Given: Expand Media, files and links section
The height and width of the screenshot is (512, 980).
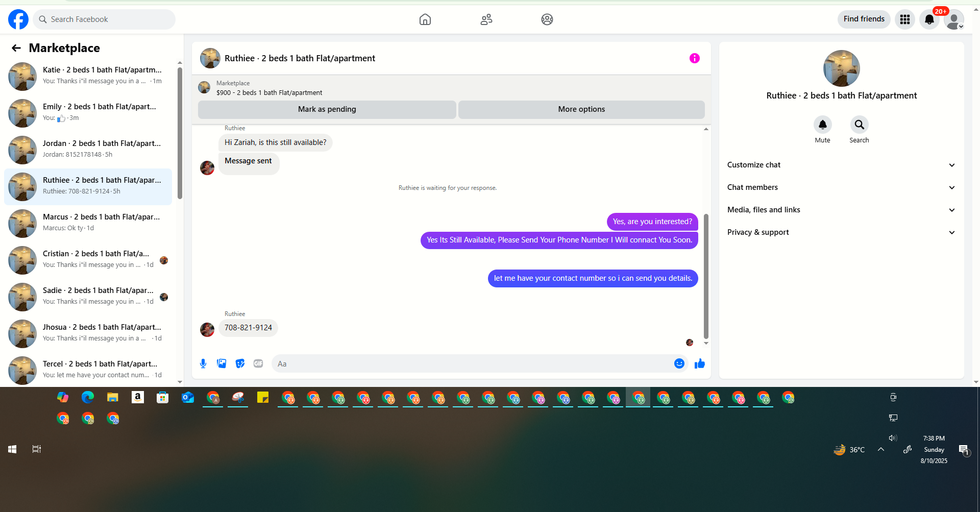Looking at the screenshot, I should pyautogui.click(x=841, y=210).
